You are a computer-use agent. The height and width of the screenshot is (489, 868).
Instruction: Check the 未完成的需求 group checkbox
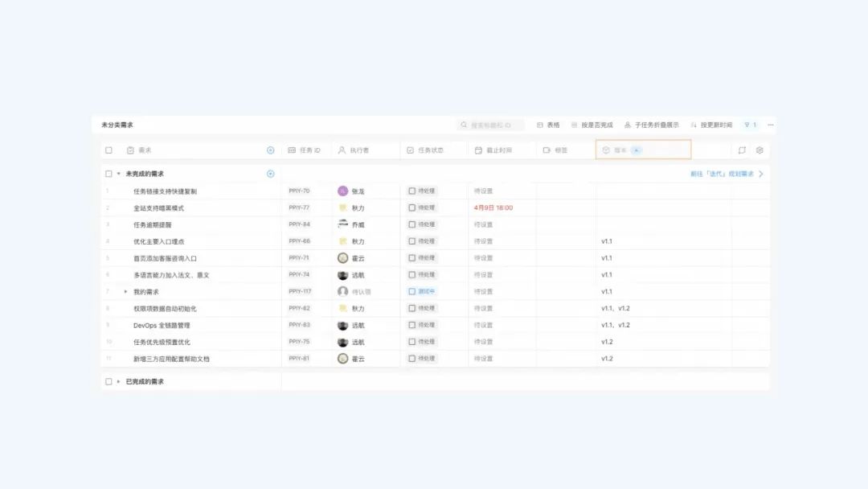point(108,174)
